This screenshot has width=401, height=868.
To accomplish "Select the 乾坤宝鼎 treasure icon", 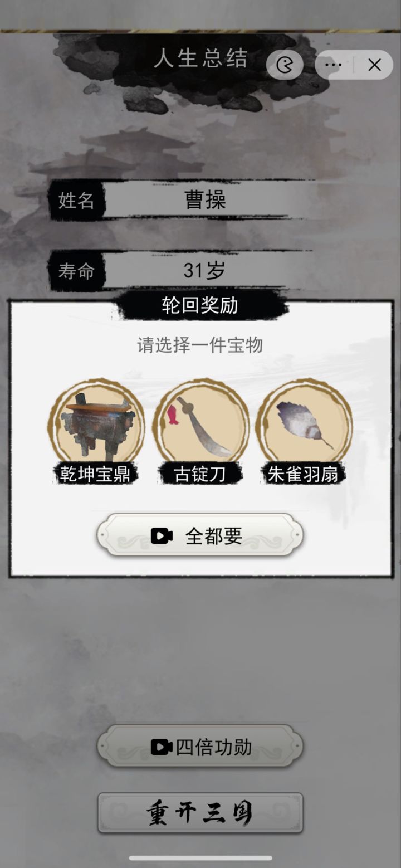I will click(96, 424).
